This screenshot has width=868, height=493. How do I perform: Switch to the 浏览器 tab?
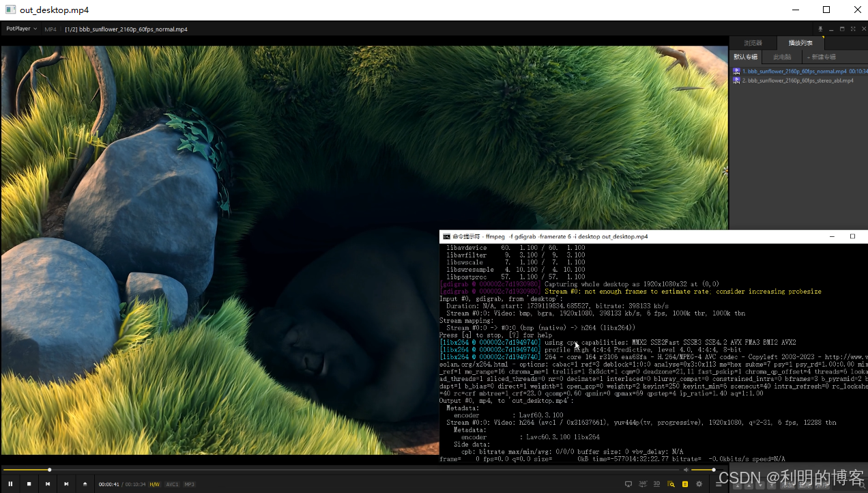[753, 43]
